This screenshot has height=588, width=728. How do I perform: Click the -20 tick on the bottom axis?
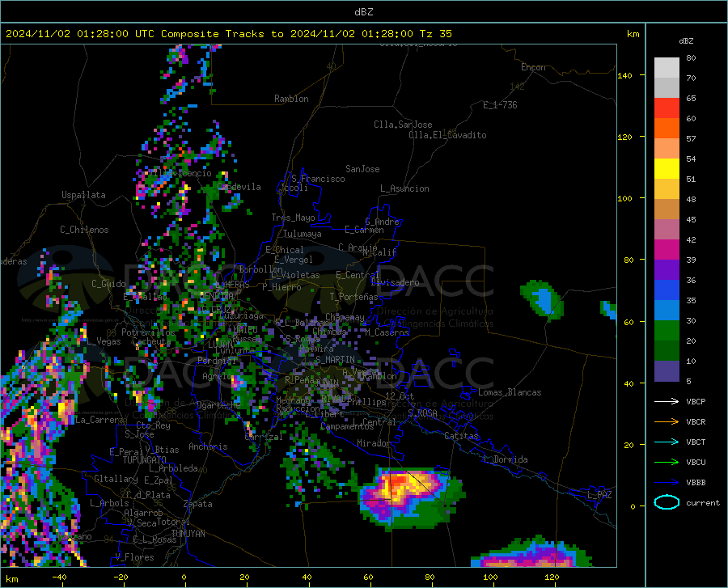pyautogui.click(x=121, y=577)
